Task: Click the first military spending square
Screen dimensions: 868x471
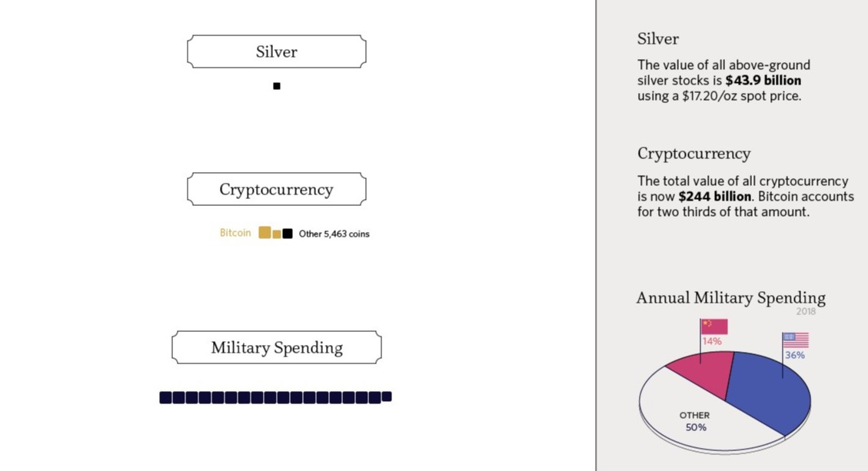Action: [165, 397]
